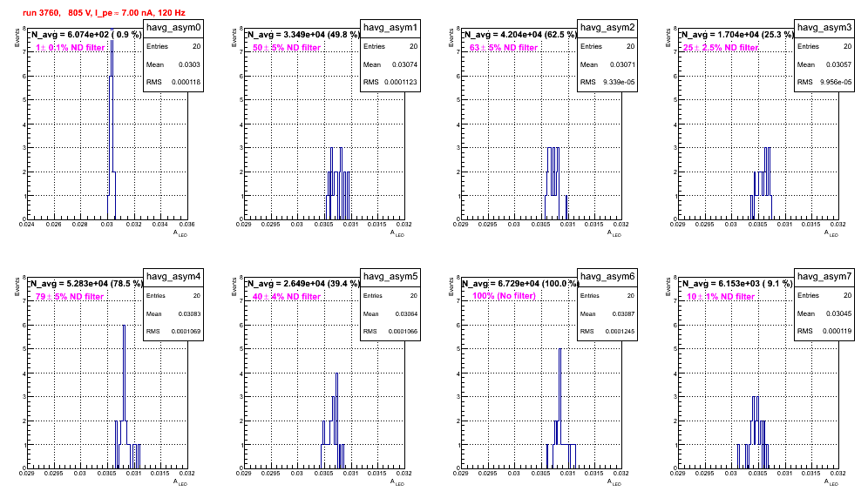Click Mean 0.03083 in havg_asym4 stats
Viewport: 868px width, 498px height.
(x=173, y=313)
